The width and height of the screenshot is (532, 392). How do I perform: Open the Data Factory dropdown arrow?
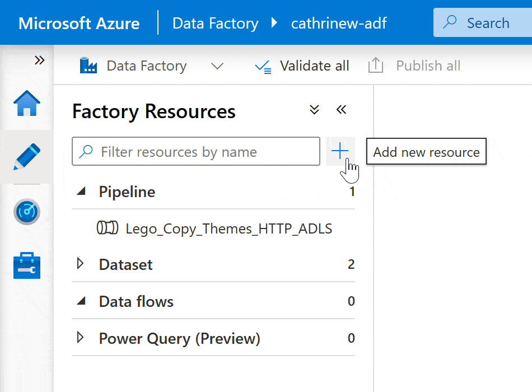point(217,66)
